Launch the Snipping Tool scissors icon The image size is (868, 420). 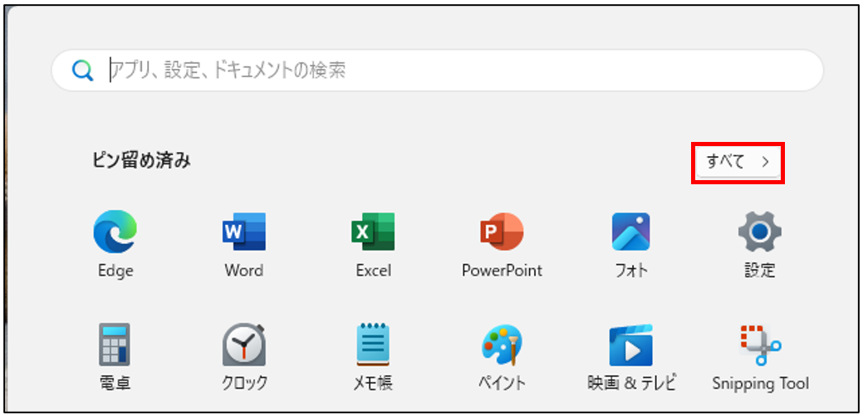(x=759, y=344)
